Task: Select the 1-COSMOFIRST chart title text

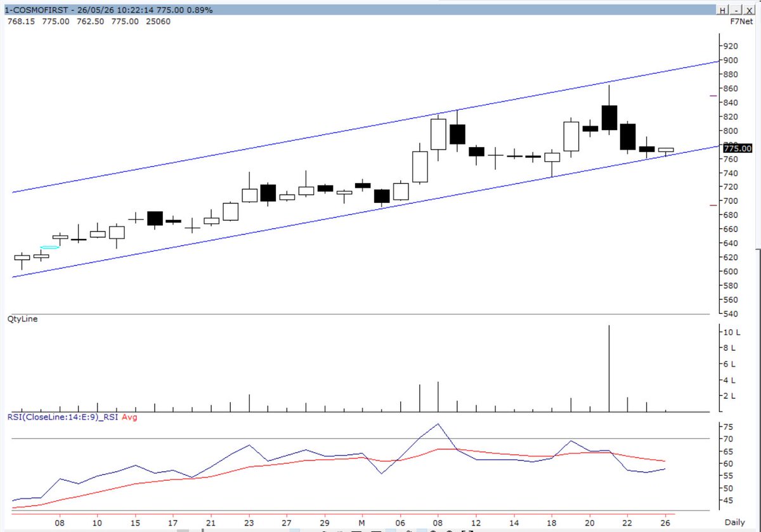Action: pos(38,11)
